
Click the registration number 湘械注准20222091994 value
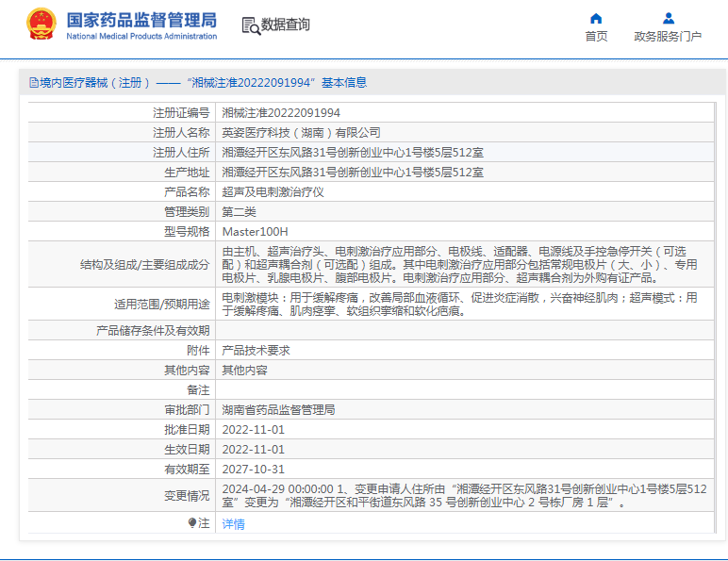pos(281,112)
